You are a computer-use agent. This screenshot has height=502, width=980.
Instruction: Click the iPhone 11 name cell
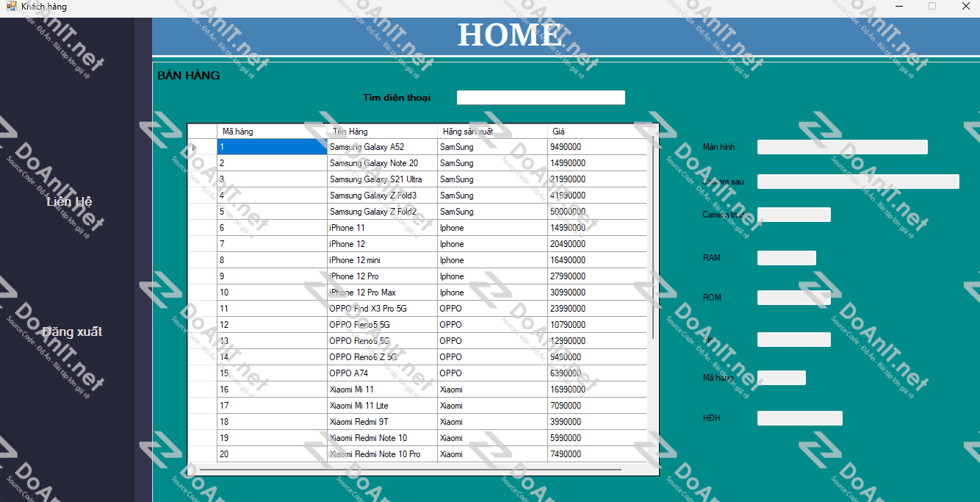point(382,228)
